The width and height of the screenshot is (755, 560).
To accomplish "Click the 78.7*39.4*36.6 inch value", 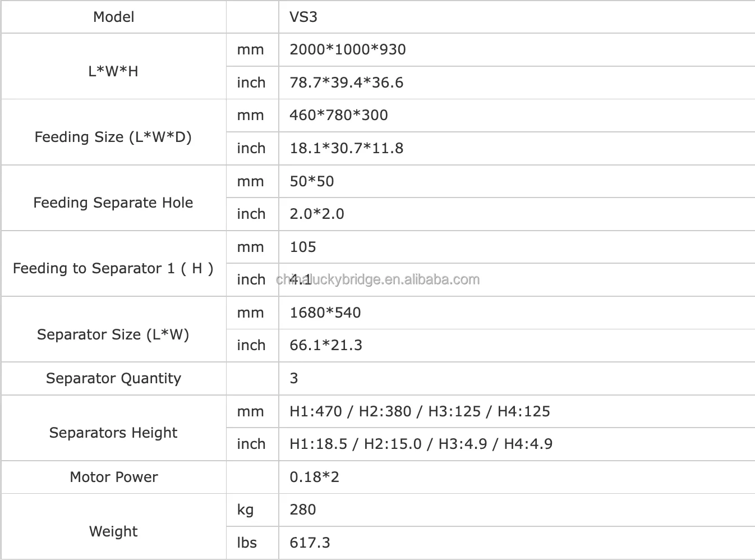I will click(x=346, y=82).
